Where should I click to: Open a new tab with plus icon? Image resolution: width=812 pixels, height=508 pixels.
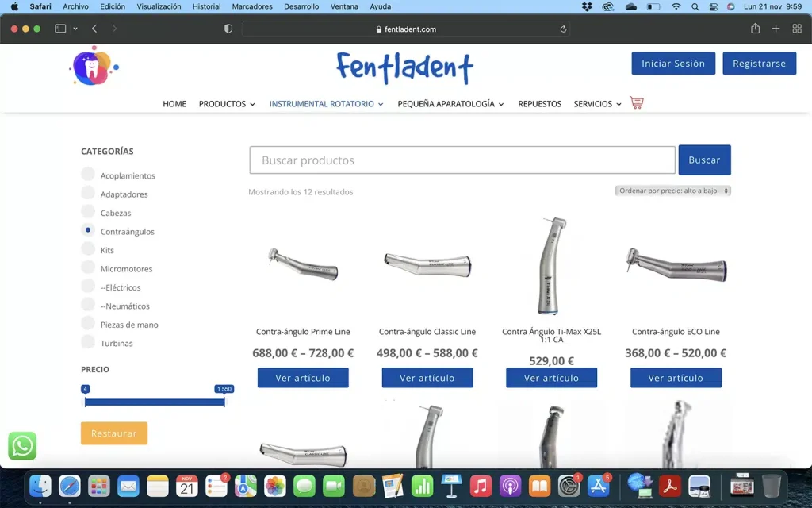[776, 29]
